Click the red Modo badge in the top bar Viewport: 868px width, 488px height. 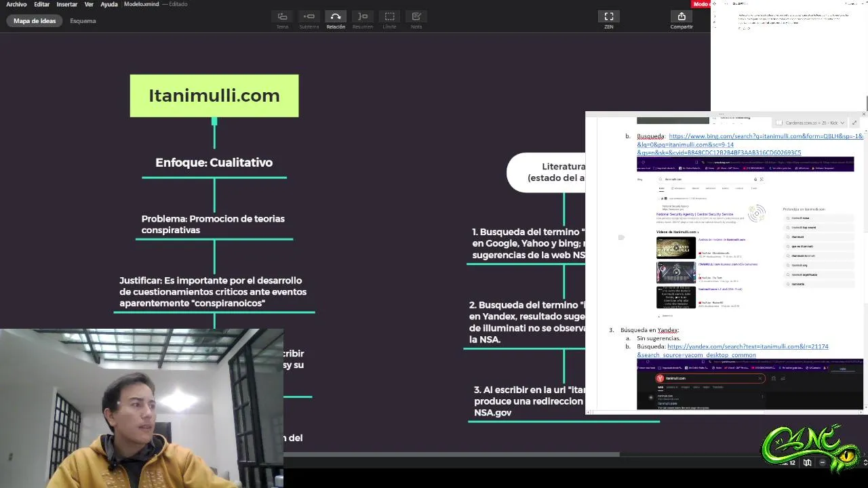(702, 4)
